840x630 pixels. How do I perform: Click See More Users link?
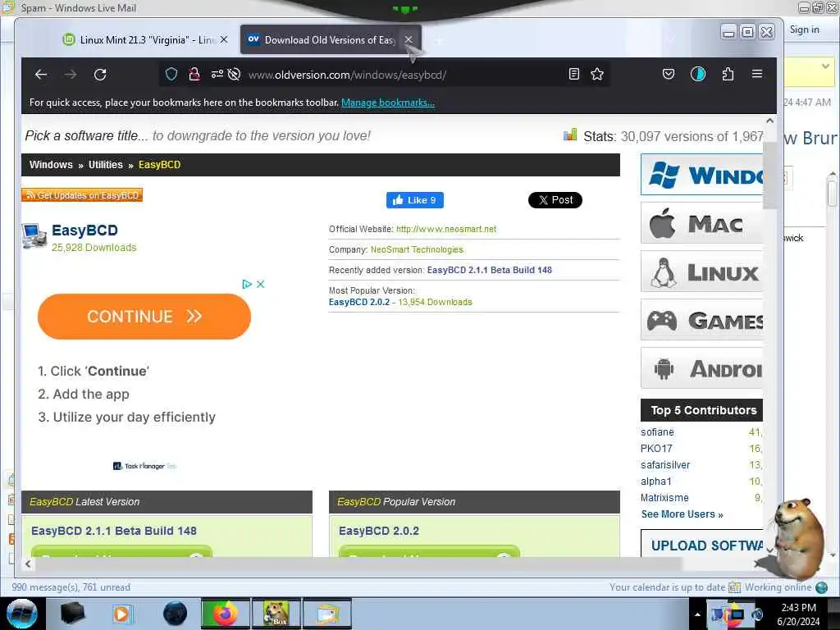coord(682,514)
